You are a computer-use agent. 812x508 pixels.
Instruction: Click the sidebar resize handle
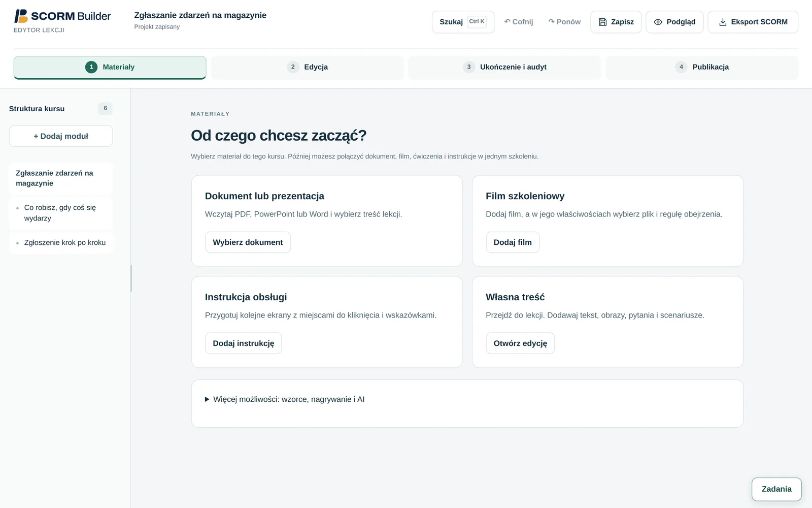(x=131, y=278)
